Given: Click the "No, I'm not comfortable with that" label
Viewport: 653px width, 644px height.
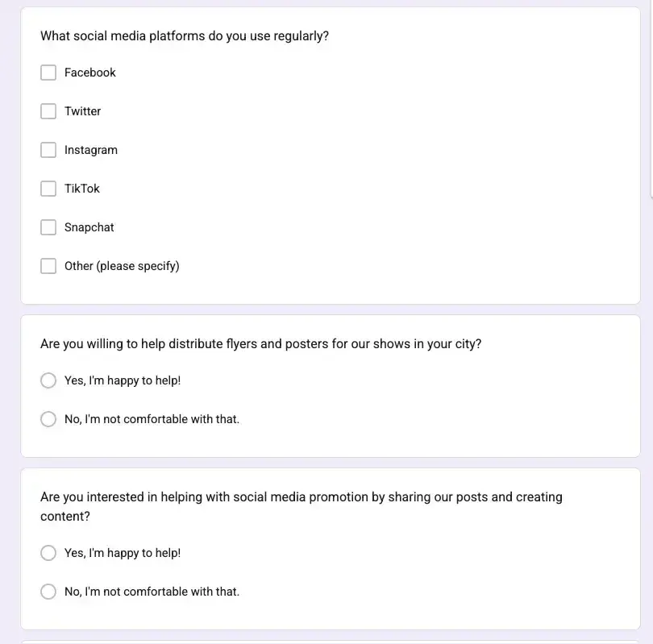Looking at the screenshot, I should [x=151, y=419].
